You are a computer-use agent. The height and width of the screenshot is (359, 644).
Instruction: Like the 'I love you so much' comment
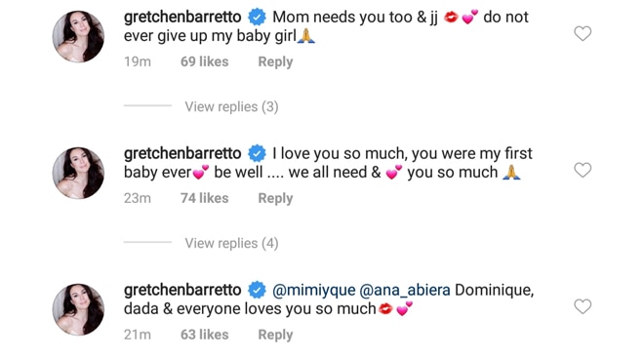click(583, 170)
